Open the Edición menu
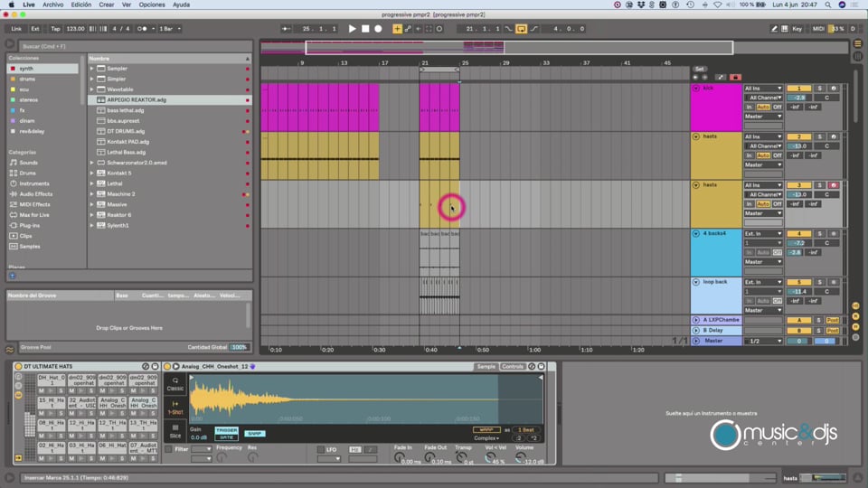 [x=80, y=5]
